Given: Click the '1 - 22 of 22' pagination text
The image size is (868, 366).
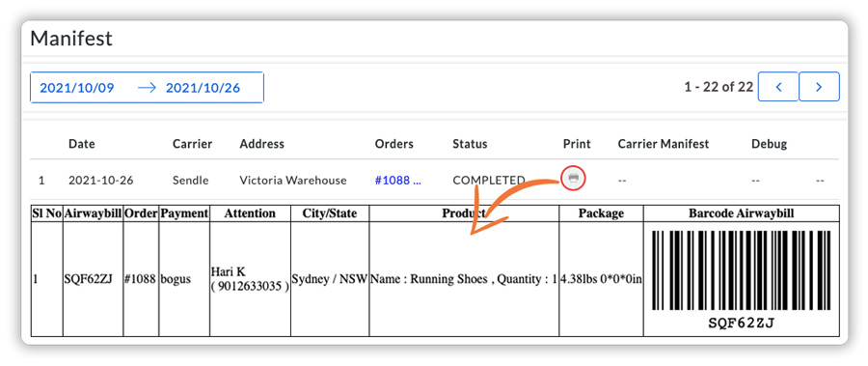Looking at the screenshot, I should [x=719, y=87].
